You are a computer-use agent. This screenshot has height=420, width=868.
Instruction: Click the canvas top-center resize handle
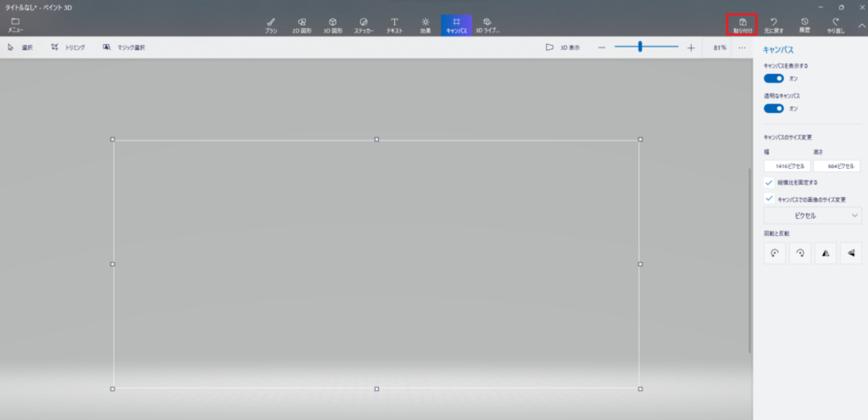coord(376,140)
